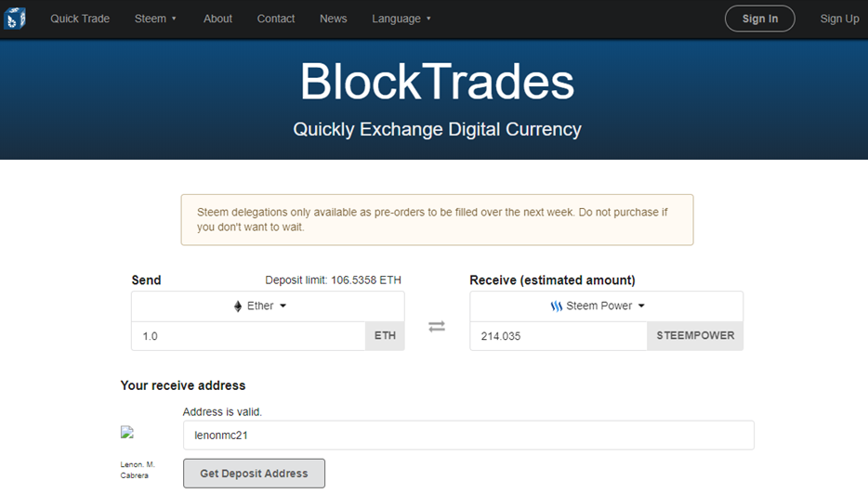
Task: Swap send and receive currencies
Action: point(437,327)
